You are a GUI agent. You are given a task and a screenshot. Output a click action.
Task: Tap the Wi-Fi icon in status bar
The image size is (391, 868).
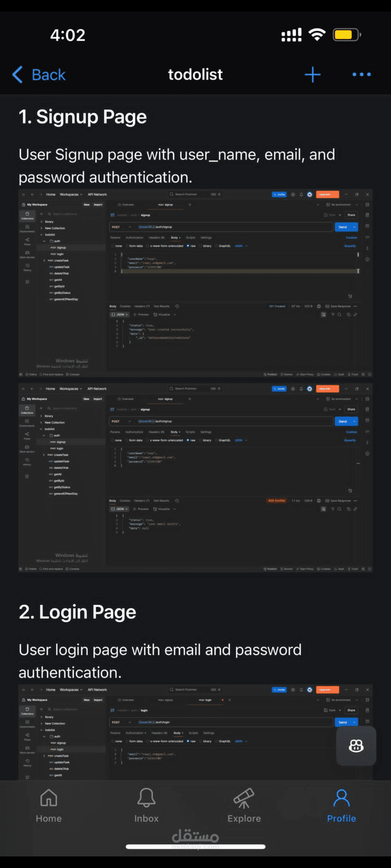(317, 35)
